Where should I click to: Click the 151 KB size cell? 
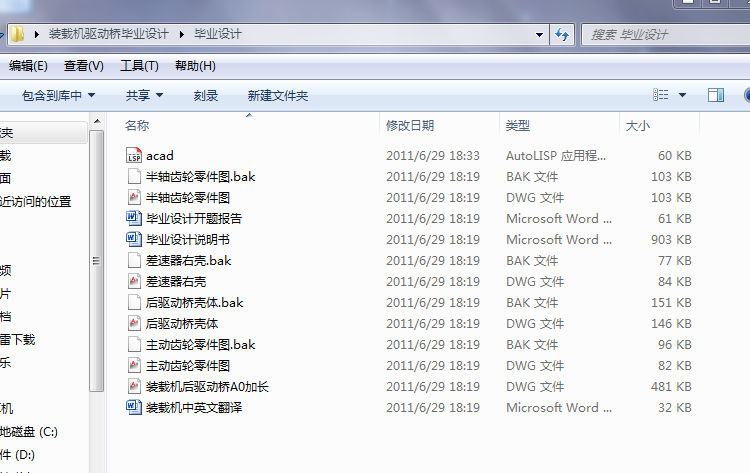click(671, 303)
